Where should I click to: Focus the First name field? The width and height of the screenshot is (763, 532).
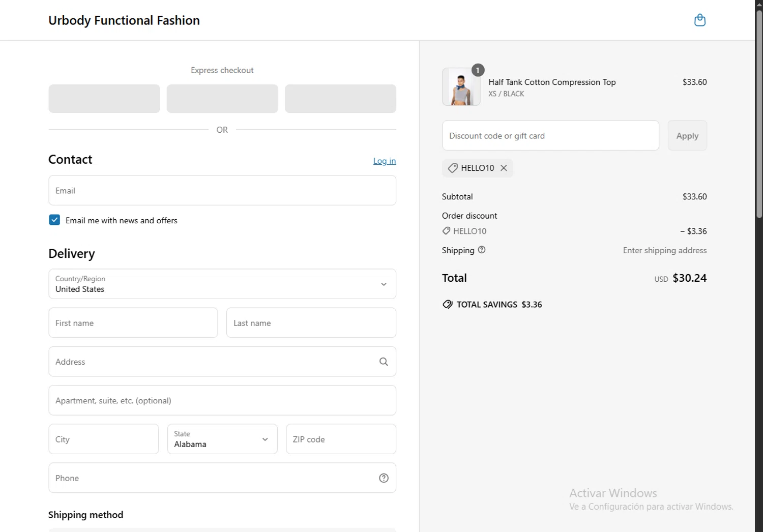coord(133,322)
